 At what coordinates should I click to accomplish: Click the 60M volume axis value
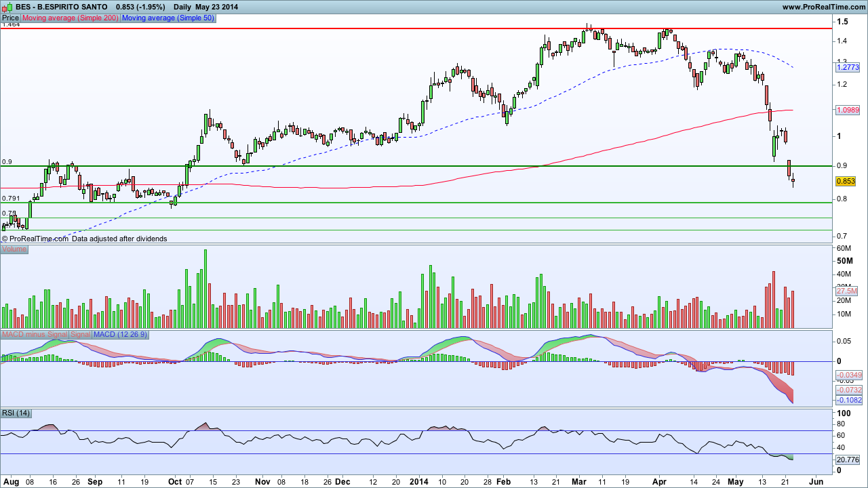tap(844, 249)
